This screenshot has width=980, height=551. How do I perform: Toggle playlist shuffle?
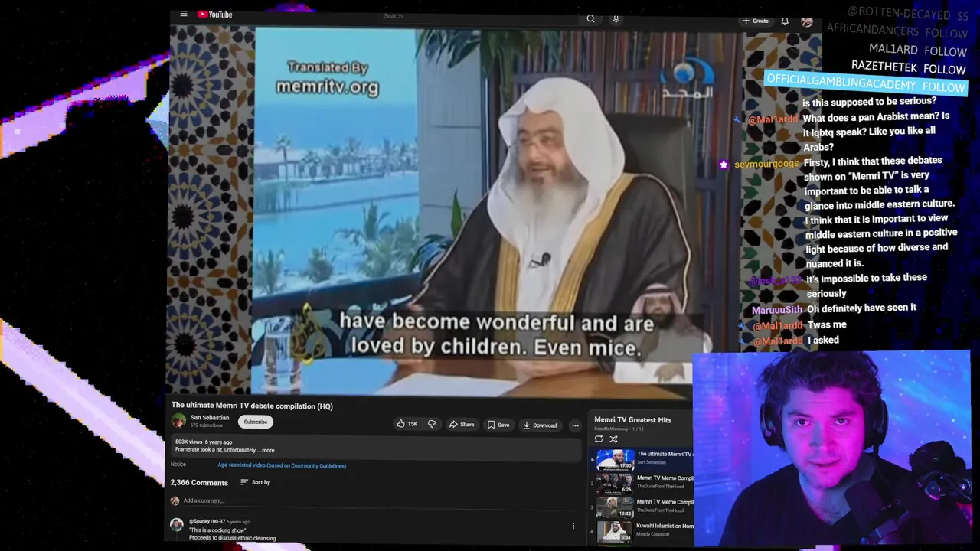[x=613, y=439]
